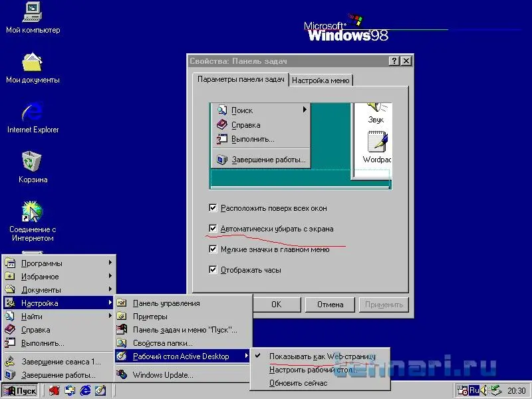
Task: Close the Свойства: Панель задач dialog
Action: pyautogui.click(x=406, y=61)
